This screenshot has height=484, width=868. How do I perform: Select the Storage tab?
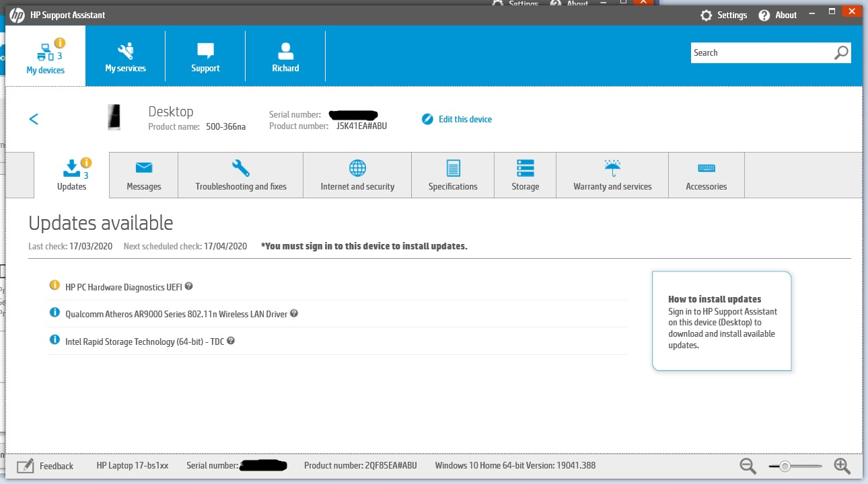(525, 175)
